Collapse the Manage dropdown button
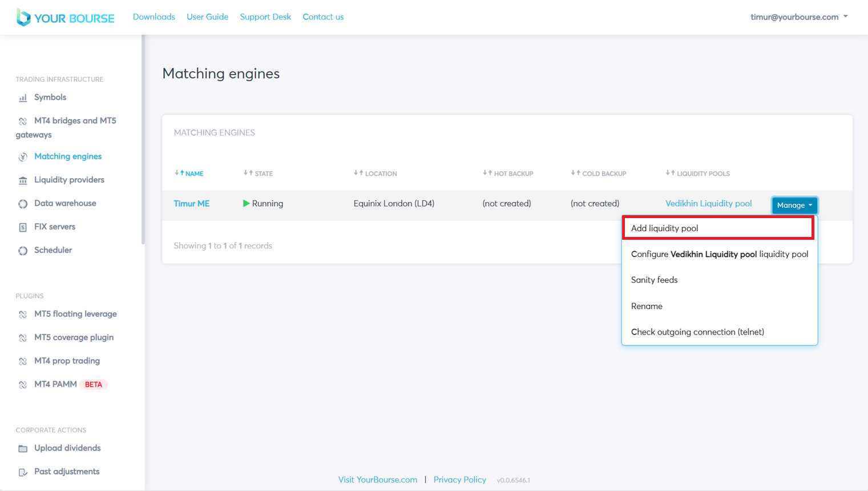Viewport: 868px width, 491px height. pyautogui.click(x=794, y=205)
